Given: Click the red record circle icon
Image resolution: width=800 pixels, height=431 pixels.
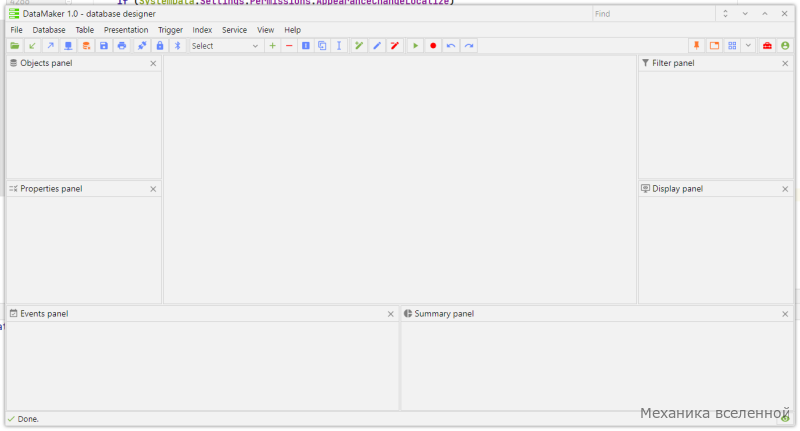Looking at the screenshot, I should pyautogui.click(x=433, y=46).
